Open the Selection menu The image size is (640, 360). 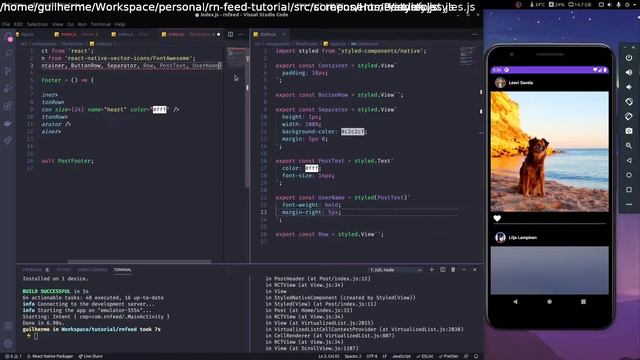coord(38,24)
